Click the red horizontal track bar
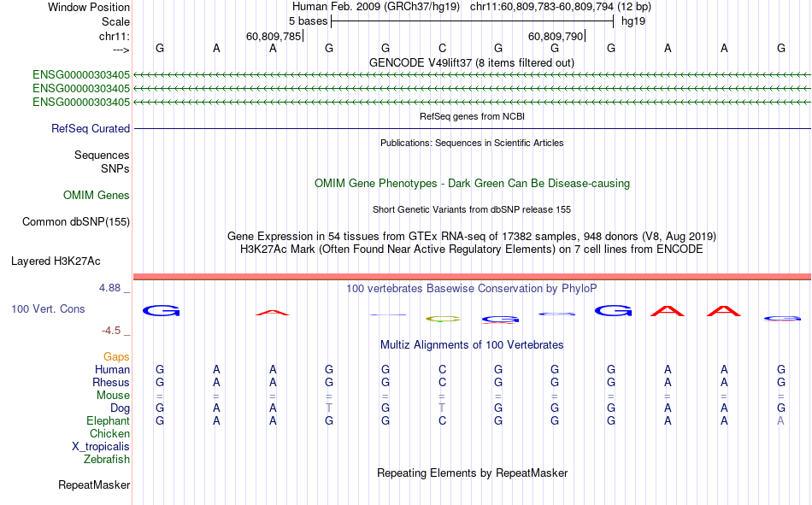 472,277
